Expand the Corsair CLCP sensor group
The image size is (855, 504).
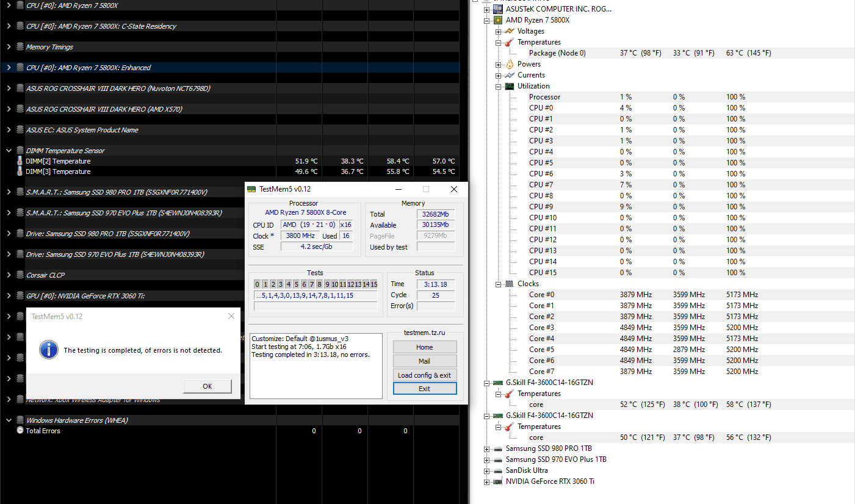tap(9, 275)
